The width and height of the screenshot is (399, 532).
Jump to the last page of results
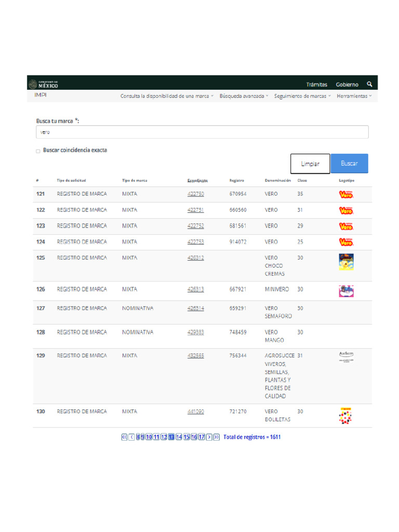coord(217,437)
